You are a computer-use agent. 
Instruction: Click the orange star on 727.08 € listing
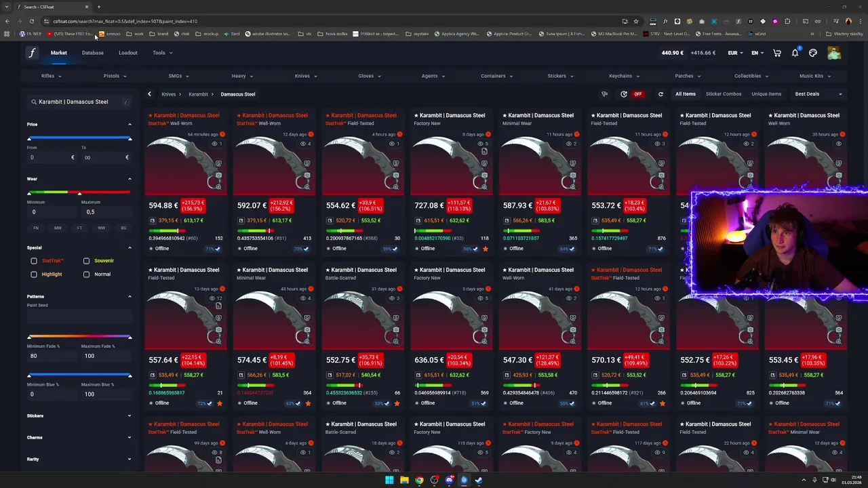[x=485, y=249]
